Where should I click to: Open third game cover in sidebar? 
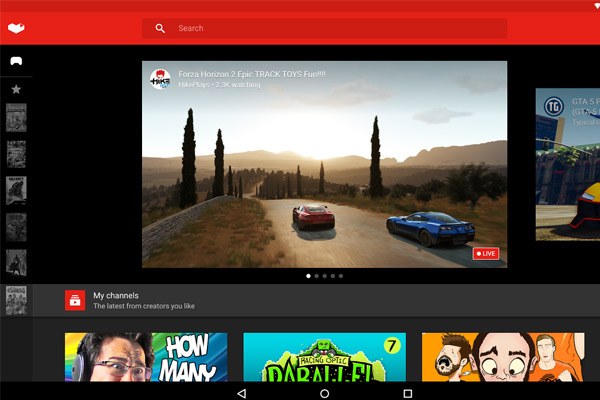[x=16, y=190]
